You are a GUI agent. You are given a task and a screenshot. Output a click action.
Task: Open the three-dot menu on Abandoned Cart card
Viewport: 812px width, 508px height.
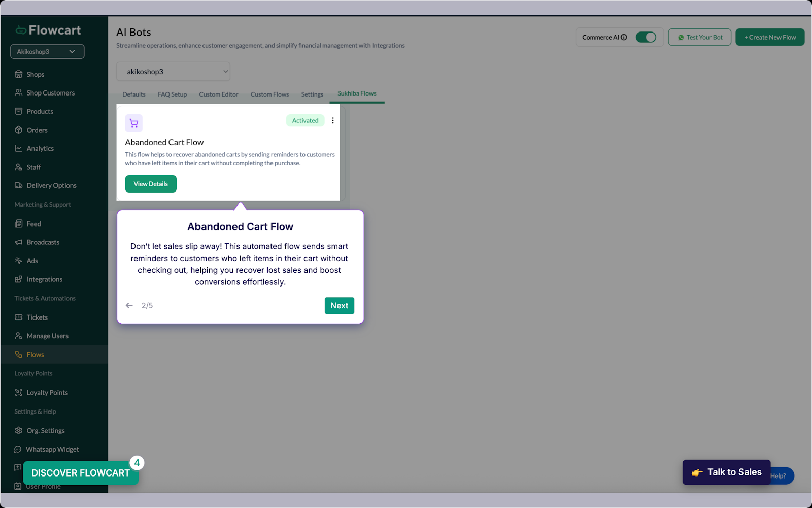pos(333,120)
